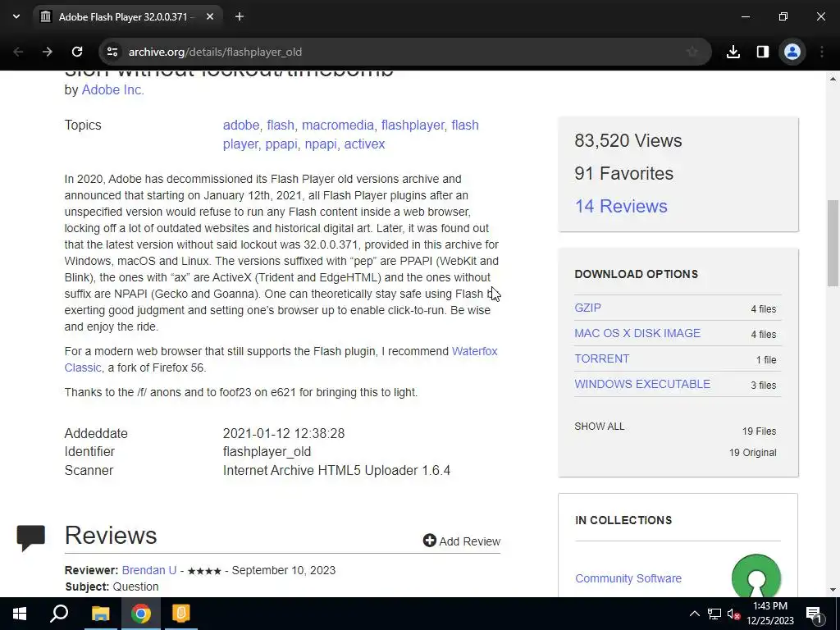The image size is (840, 630).
Task: Open network status tray icon
Action: [714, 614]
